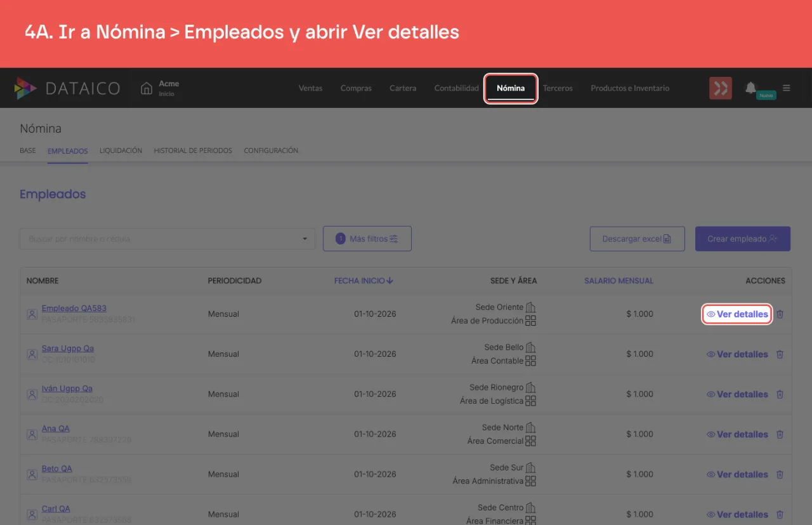Open the Ventas menu

[x=310, y=88]
